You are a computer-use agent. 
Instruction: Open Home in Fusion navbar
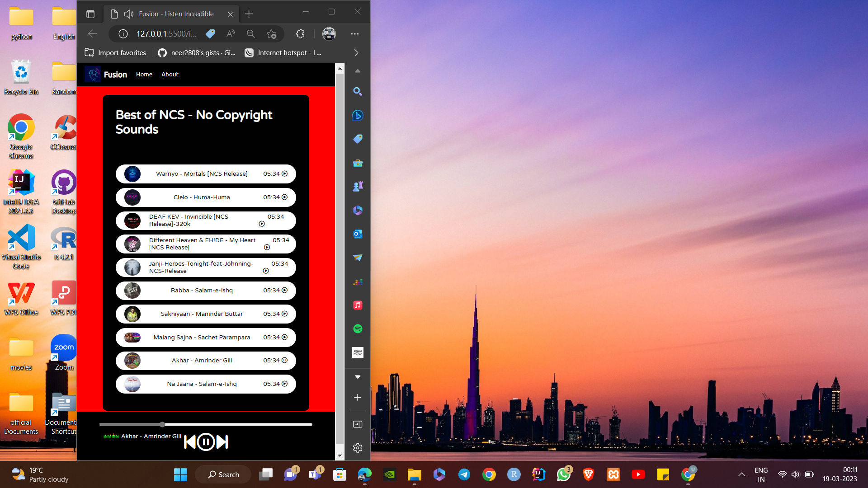coord(144,75)
